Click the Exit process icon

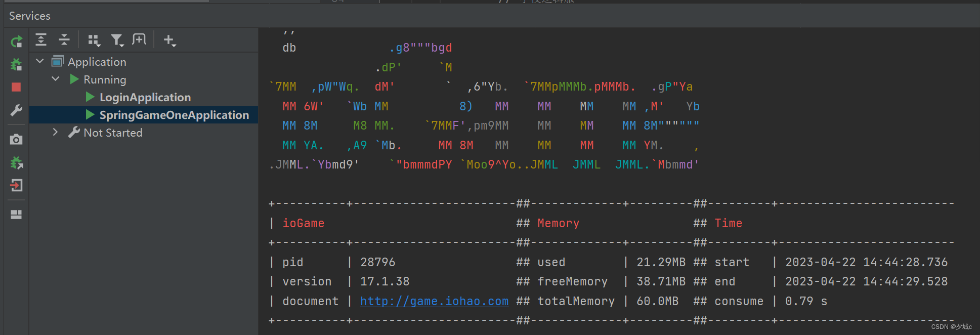click(16, 186)
